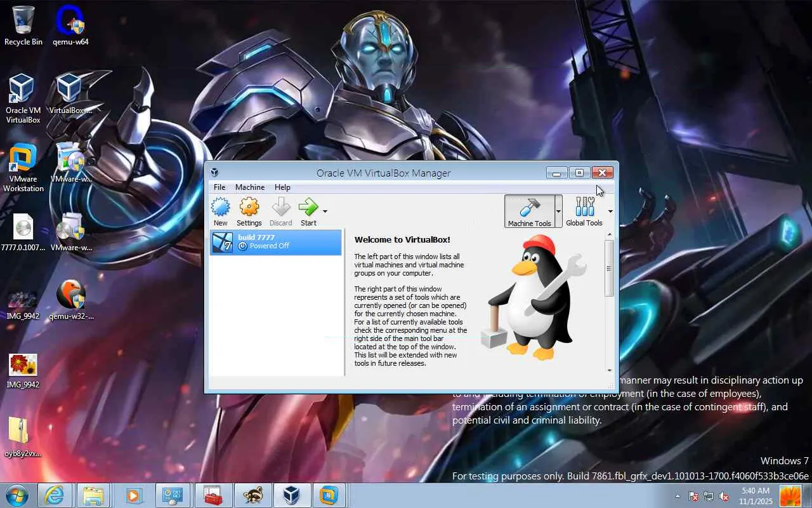812x508 pixels.
Task: Expand the Global Tools dropdown arrow
Action: pyautogui.click(x=610, y=211)
